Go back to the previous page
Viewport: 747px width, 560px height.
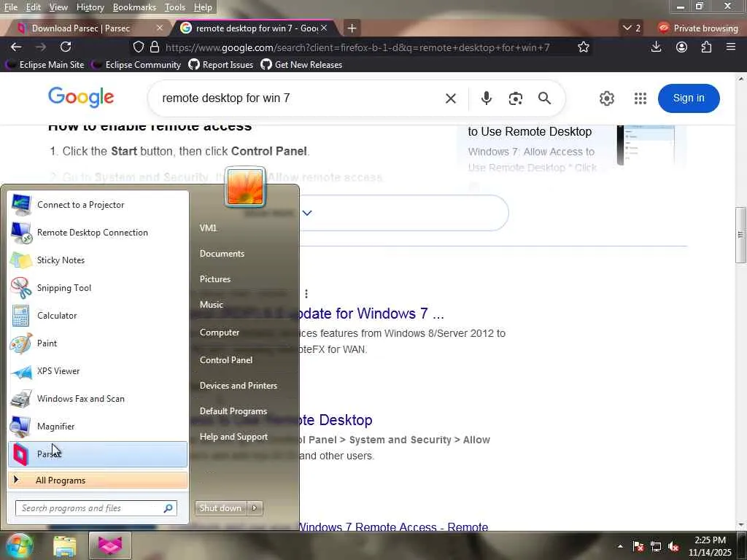(16, 47)
